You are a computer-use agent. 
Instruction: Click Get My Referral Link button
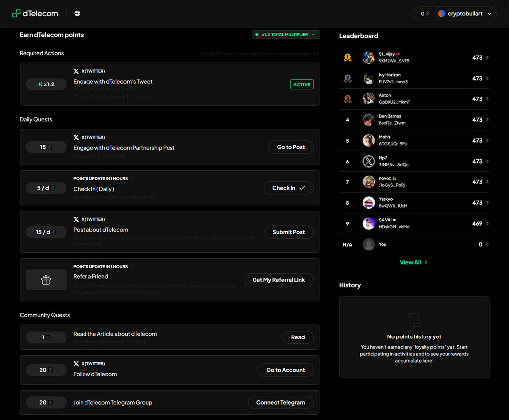(x=278, y=280)
